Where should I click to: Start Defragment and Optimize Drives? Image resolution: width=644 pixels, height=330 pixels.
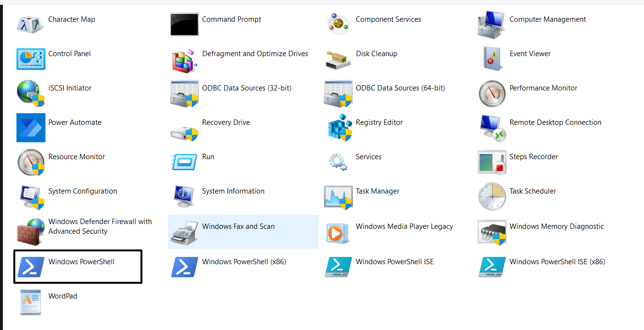click(255, 53)
